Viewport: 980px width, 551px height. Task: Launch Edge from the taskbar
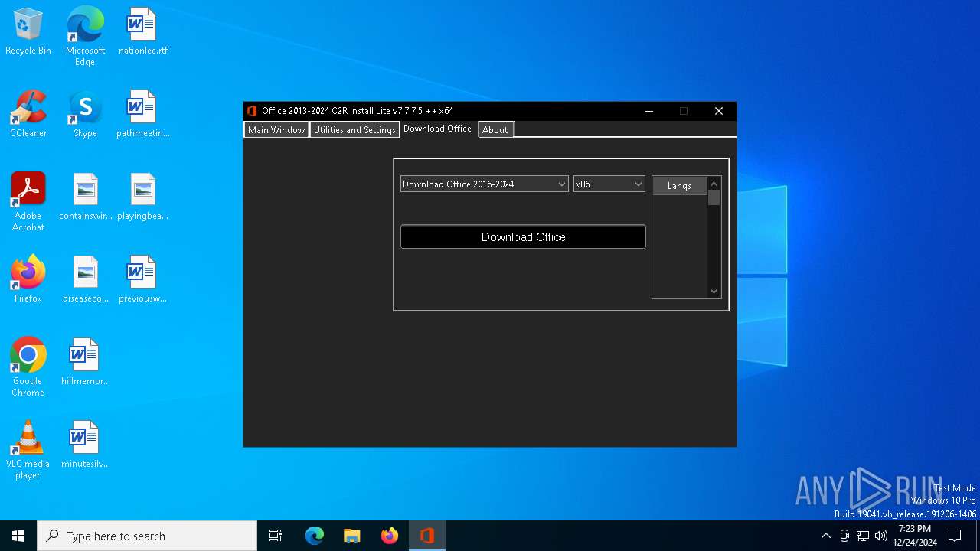[315, 536]
